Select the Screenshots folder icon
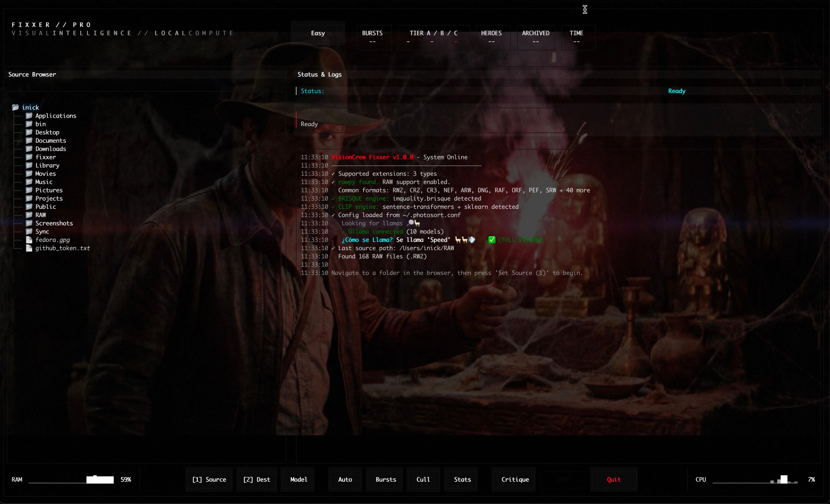 (x=29, y=223)
